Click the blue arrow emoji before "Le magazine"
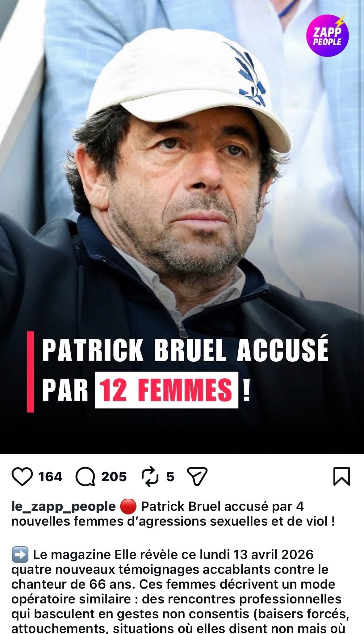 coord(20,555)
